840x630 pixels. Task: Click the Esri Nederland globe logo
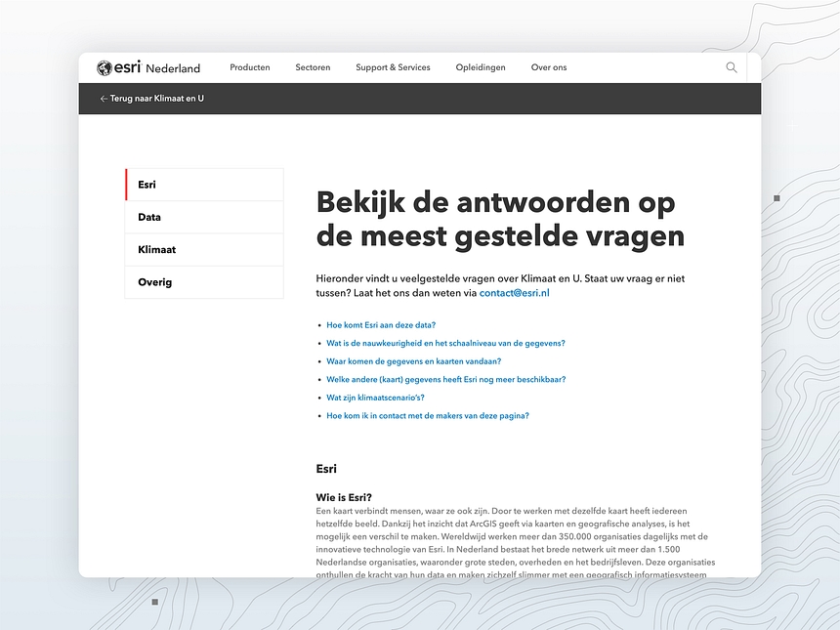point(105,67)
